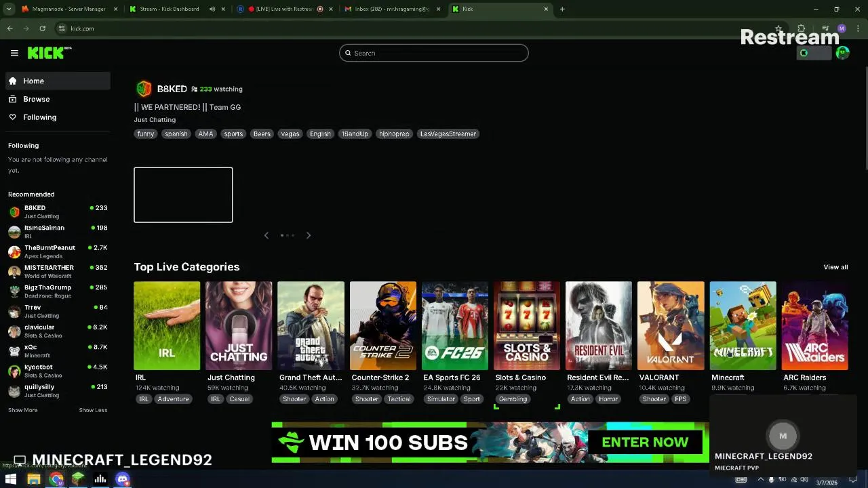Go to previous featured stream arrow
The image size is (868, 488).
coord(266,235)
